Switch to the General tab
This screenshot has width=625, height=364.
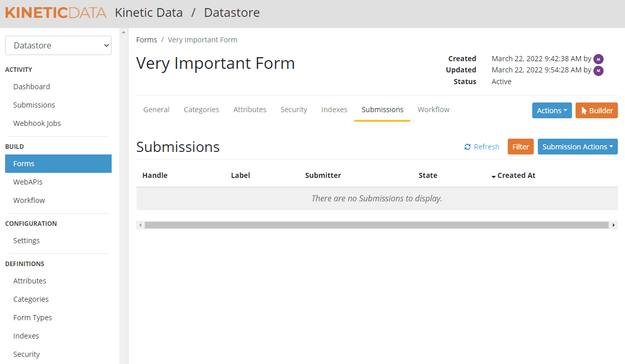click(x=156, y=110)
